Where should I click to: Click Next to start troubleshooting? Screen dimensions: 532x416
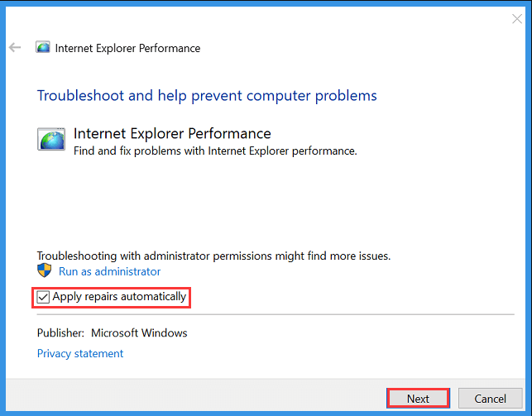point(418,399)
